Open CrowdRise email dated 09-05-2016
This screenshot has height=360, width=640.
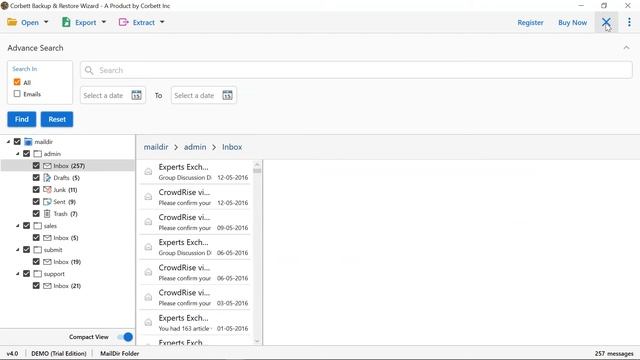[x=195, y=222]
